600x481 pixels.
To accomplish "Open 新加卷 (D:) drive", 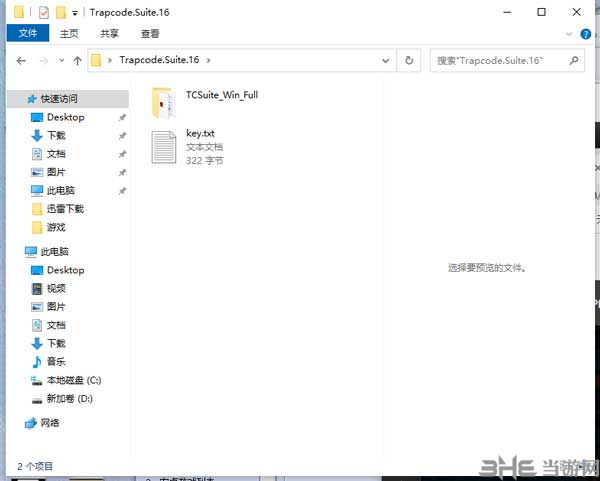I will [69, 399].
